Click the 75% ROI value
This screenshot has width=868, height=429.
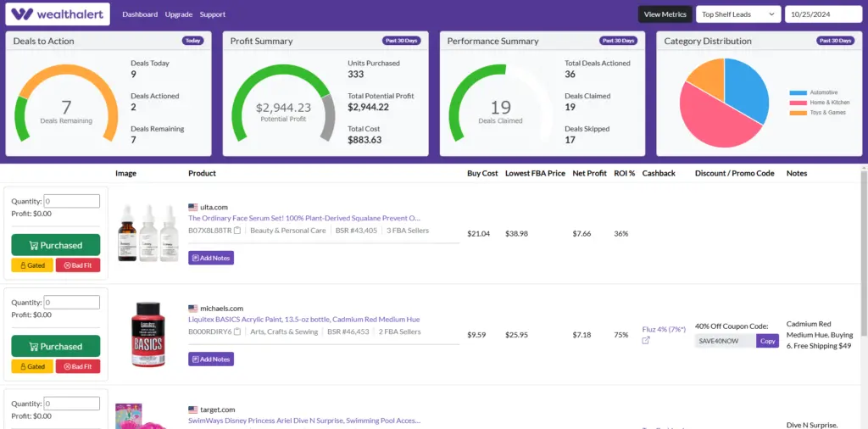click(x=621, y=335)
